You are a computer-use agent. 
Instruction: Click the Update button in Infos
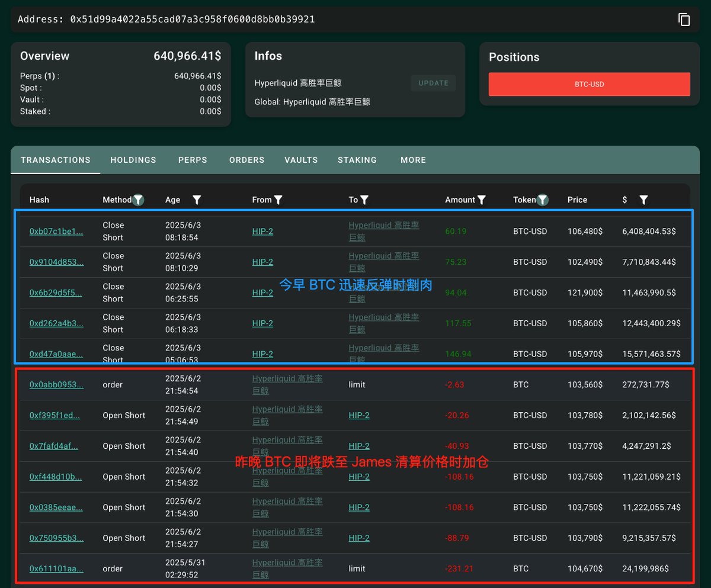[x=434, y=83]
